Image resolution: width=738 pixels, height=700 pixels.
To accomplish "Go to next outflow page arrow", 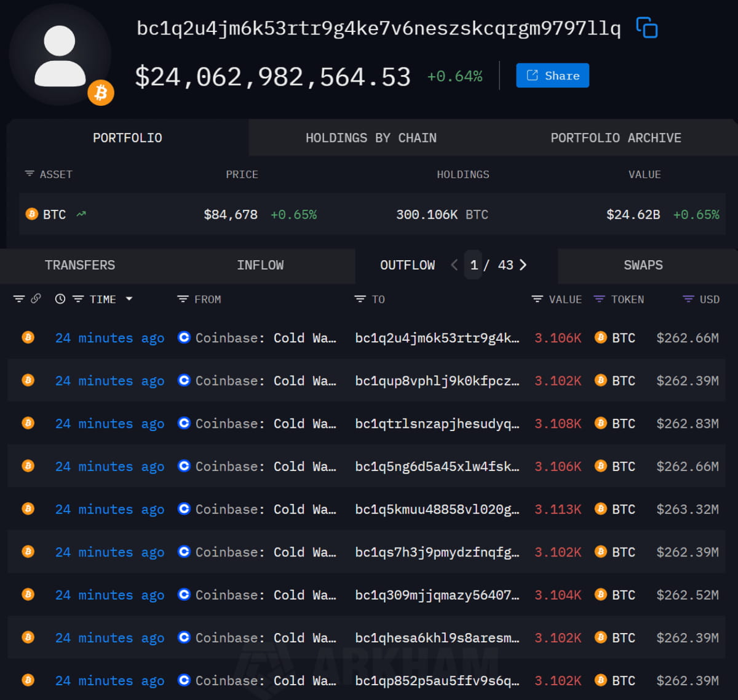I will pyautogui.click(x=523, y=264).
